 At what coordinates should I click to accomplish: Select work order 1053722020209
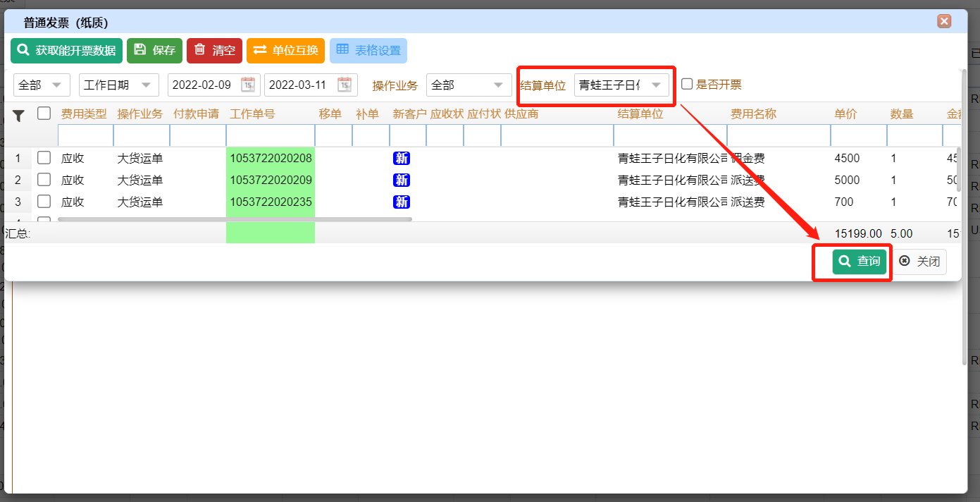coord(271,180)
